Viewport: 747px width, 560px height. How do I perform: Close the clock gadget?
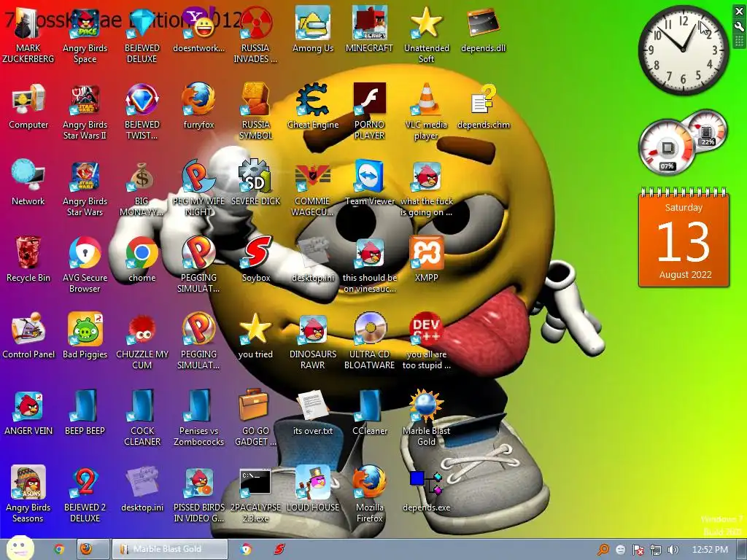pyautogui.click(x=739, y=12)
